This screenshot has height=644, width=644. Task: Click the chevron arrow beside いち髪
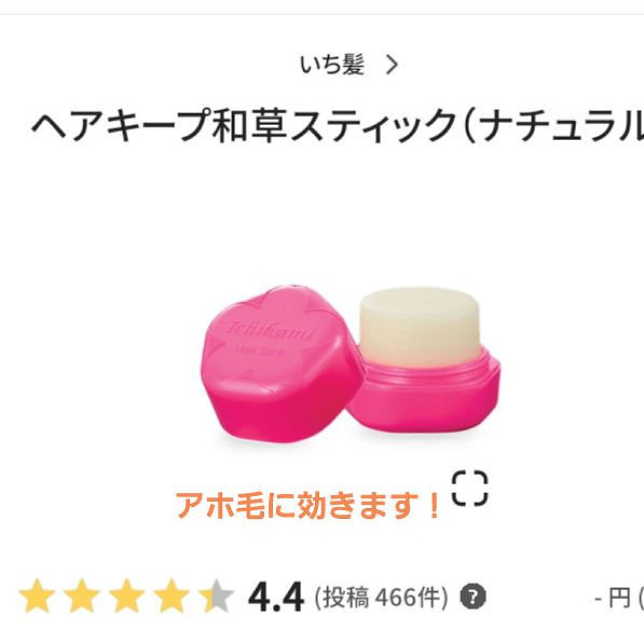392,65
